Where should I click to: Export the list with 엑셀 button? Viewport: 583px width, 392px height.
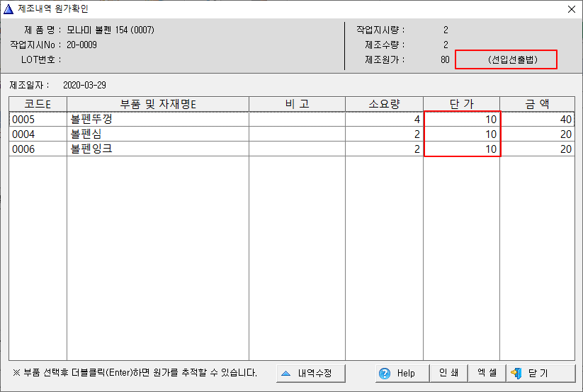click(x=487, y=373)
